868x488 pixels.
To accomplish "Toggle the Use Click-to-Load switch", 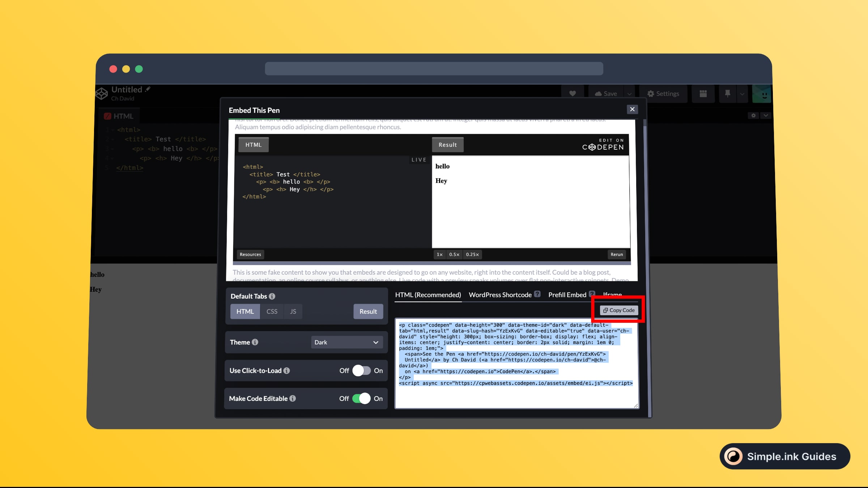I will 361,371.
